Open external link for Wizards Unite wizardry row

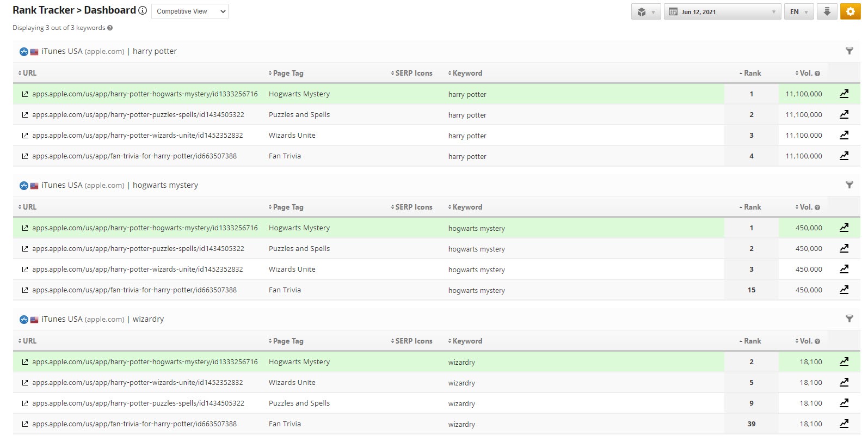pos(24,383)
